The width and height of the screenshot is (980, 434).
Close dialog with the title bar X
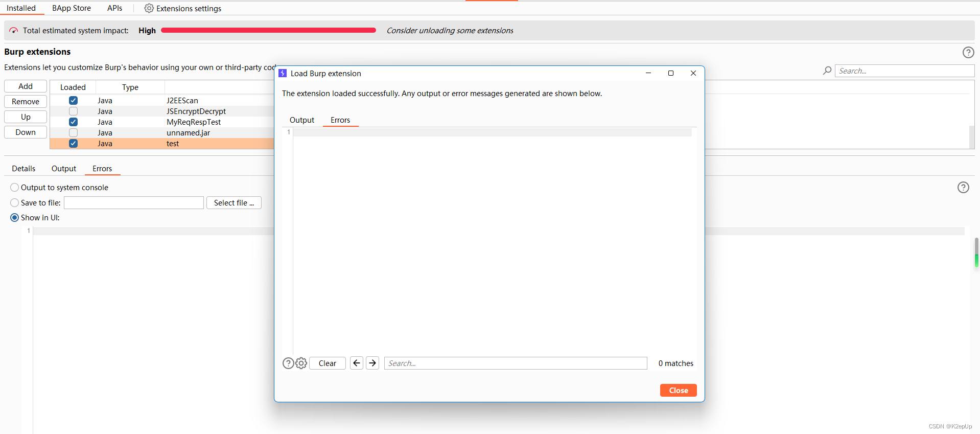pos(693,73)
